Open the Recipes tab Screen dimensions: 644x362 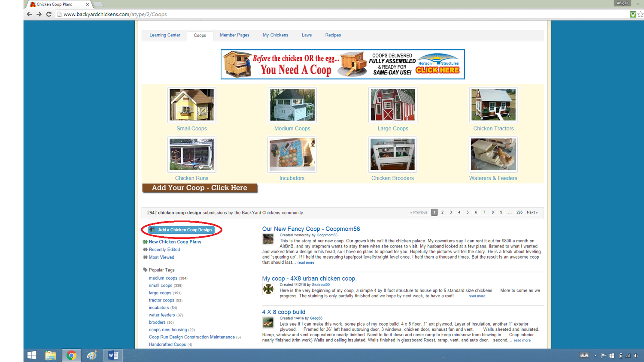[333, 35]
